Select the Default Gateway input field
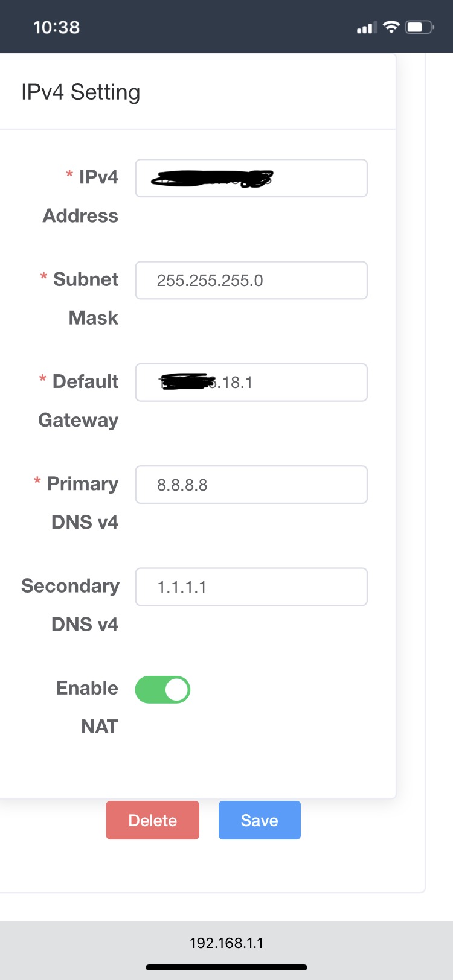The image size is (453, 980). [251, 382]
